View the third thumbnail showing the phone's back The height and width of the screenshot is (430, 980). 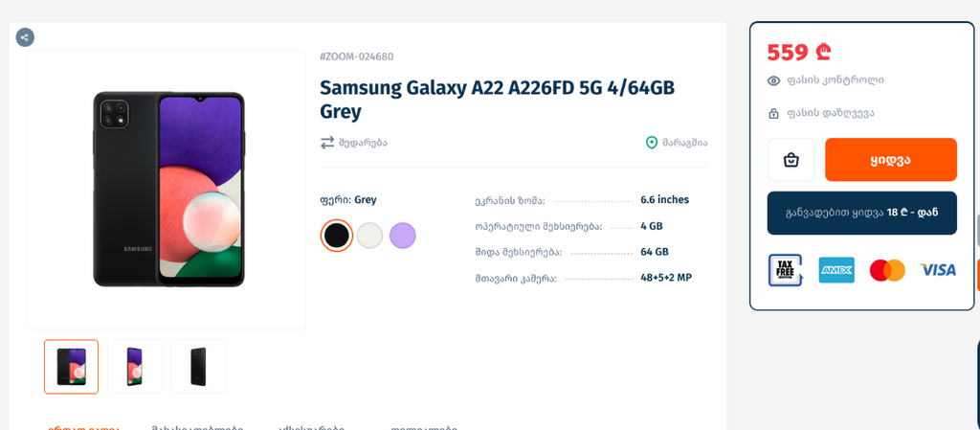pyautogui.click(x=198, y=367)
